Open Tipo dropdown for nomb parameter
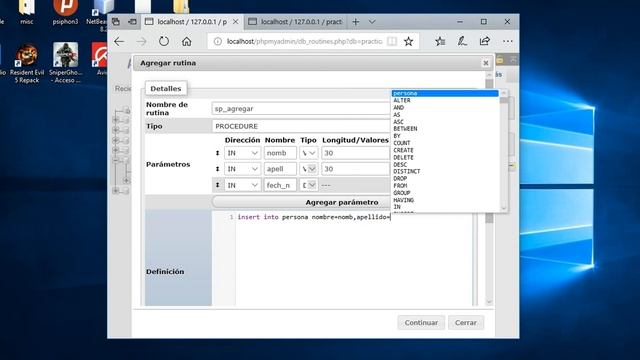Image resolution: width=640 pixels, height=360 pixels. click(x=309, y=153)
